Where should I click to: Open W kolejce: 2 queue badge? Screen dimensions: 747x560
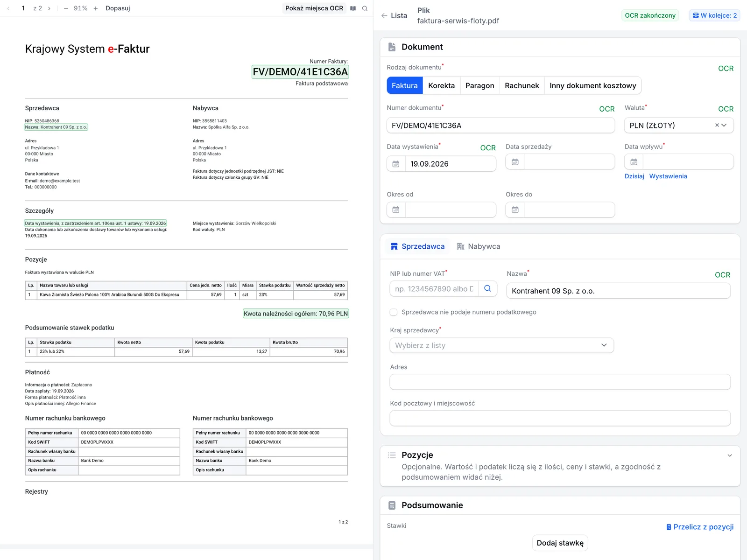(714, 15)
